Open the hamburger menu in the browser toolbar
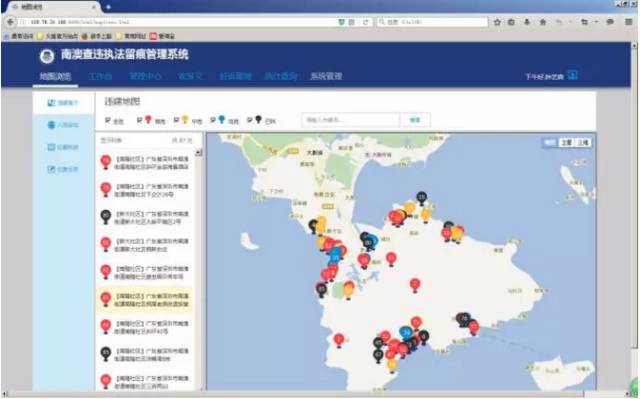 point(629,22)
